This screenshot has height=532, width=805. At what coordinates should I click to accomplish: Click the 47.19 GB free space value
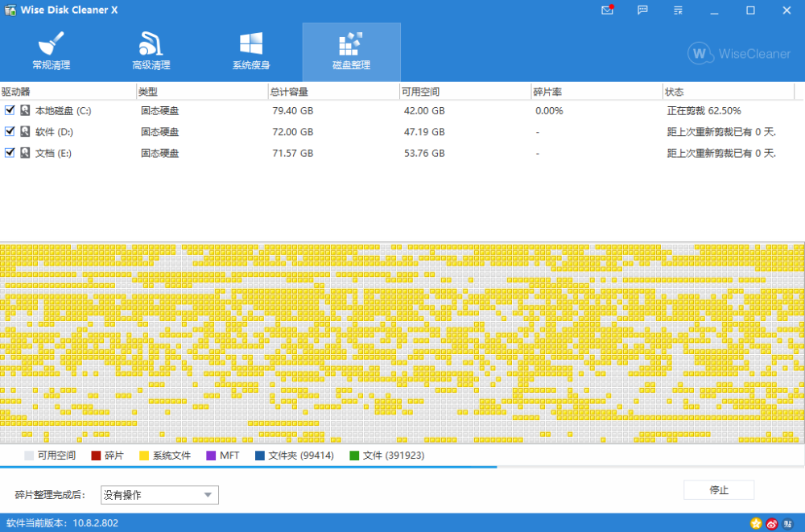coord(424,132)
